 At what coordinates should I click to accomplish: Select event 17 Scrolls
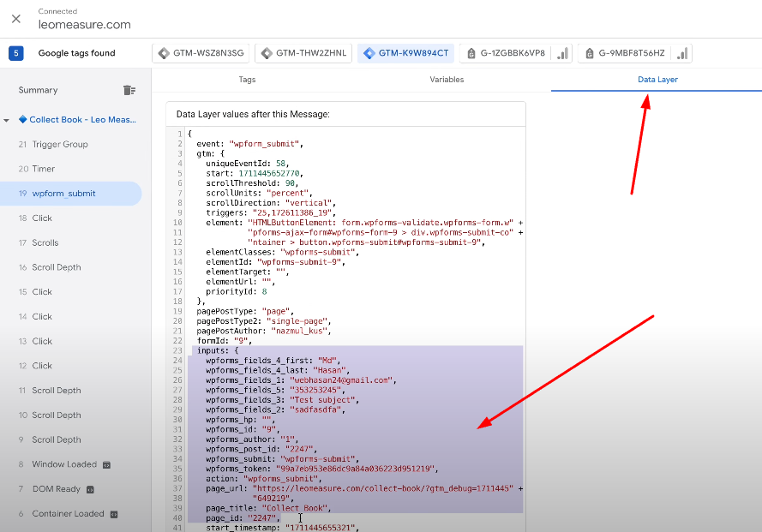(71, 243)
